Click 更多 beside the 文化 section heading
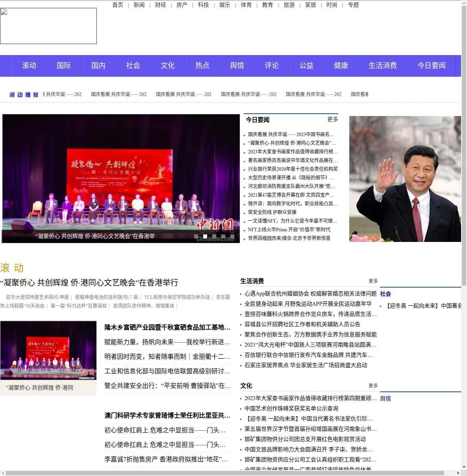 point(373,386)
